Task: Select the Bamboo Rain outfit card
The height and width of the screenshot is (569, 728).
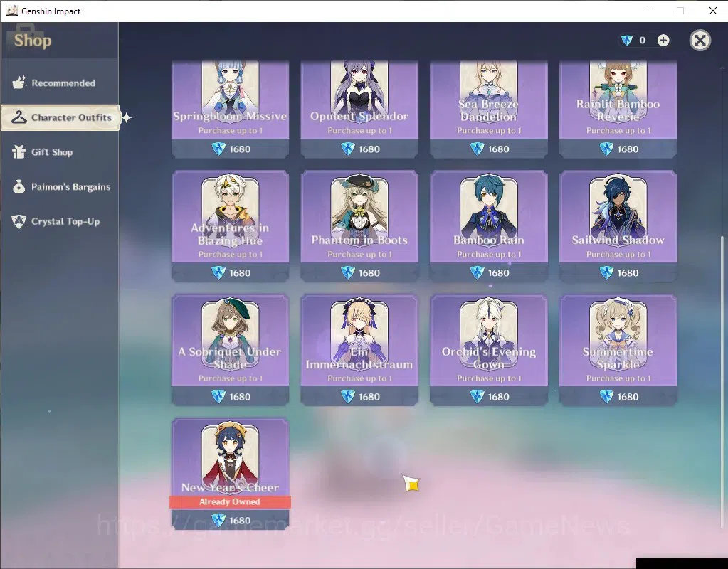Action: 489,226
